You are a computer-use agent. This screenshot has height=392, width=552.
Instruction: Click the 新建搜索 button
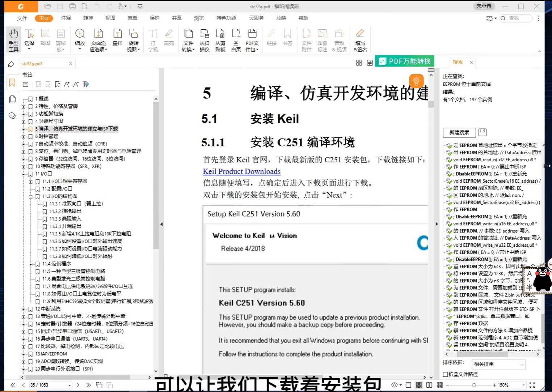pos(459,132)
